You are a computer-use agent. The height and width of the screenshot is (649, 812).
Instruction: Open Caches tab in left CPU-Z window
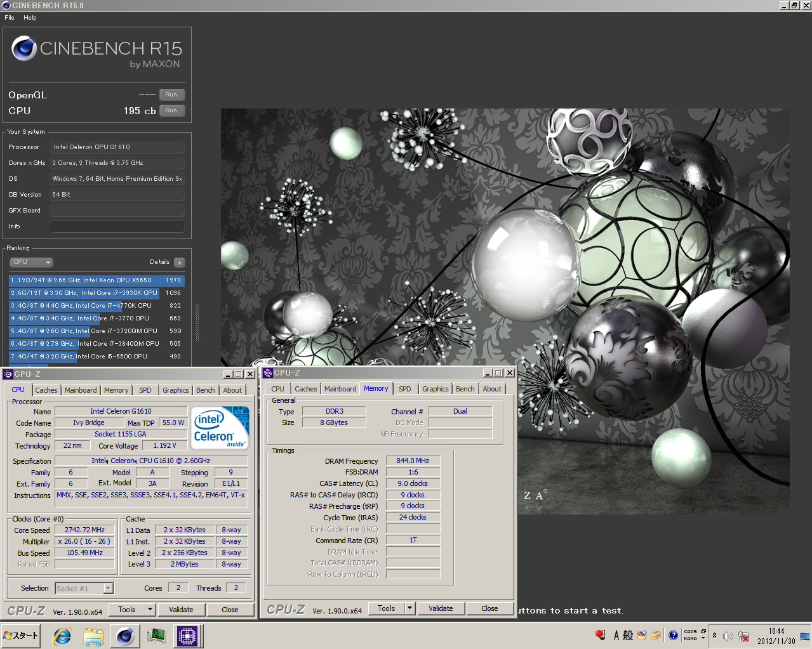[46, 390]
